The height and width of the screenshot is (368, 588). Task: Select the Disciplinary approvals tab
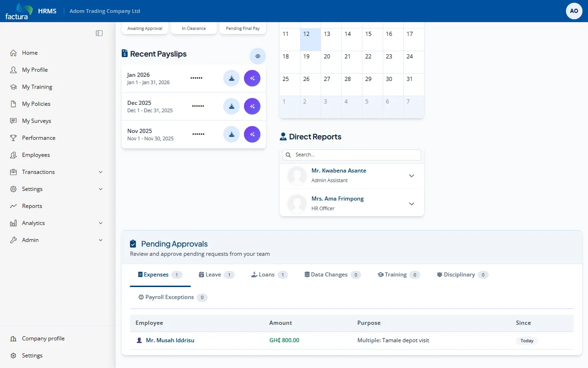462,275
